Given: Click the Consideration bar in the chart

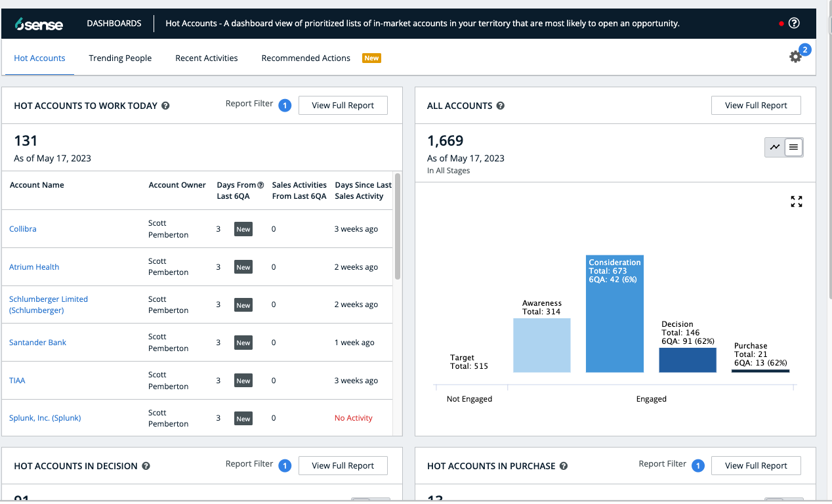Looking at the screenshot, I should (614, 314).
